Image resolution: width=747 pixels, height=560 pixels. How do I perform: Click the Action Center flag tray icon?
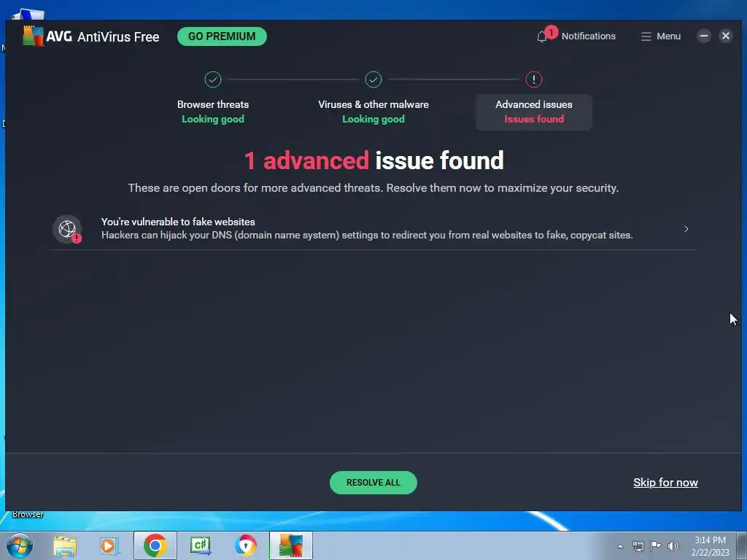click(x=656, y=546)
